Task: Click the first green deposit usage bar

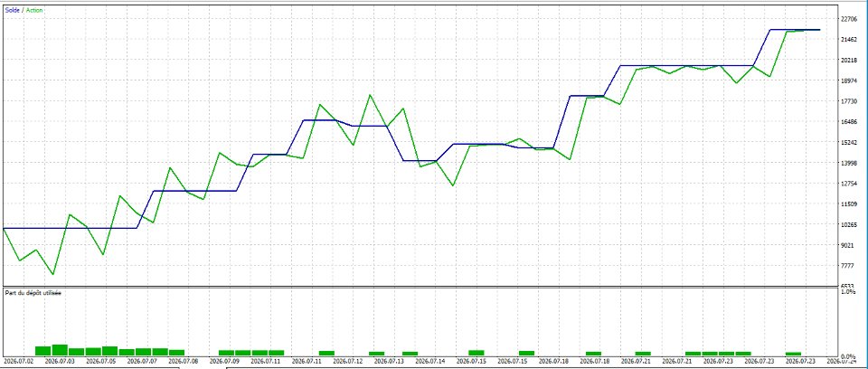Action: pyautogui.click(x=43, y=351)
